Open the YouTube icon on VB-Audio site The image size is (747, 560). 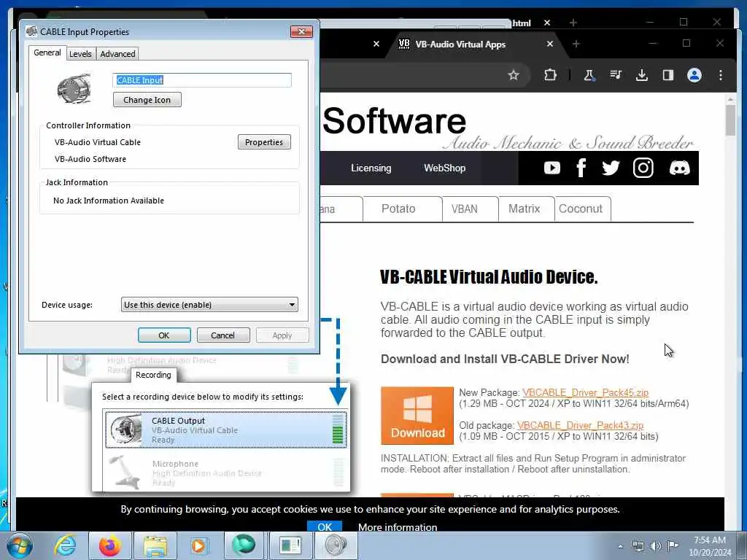[552, 168]
